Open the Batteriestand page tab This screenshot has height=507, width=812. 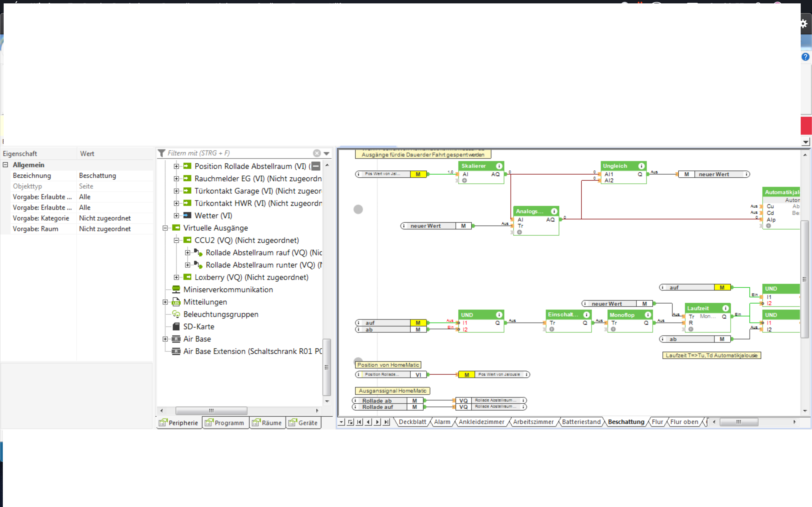(581, 422)
